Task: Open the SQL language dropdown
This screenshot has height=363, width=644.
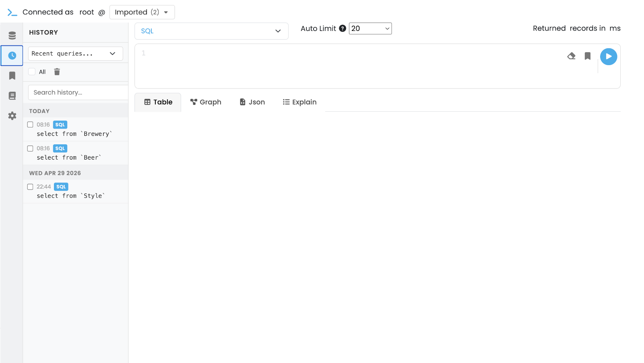Action: coord(211,31)
